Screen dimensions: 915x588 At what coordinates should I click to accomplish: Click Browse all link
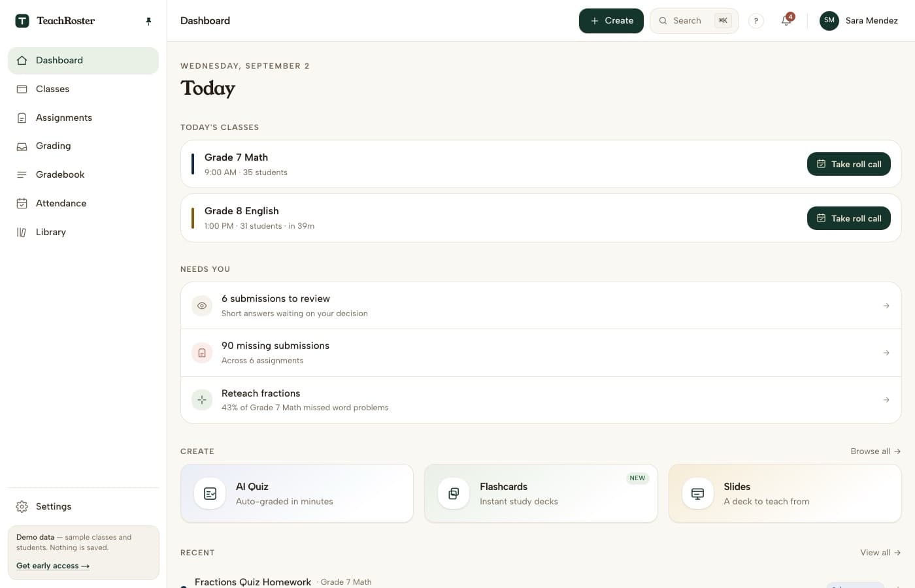click(876, 451)
